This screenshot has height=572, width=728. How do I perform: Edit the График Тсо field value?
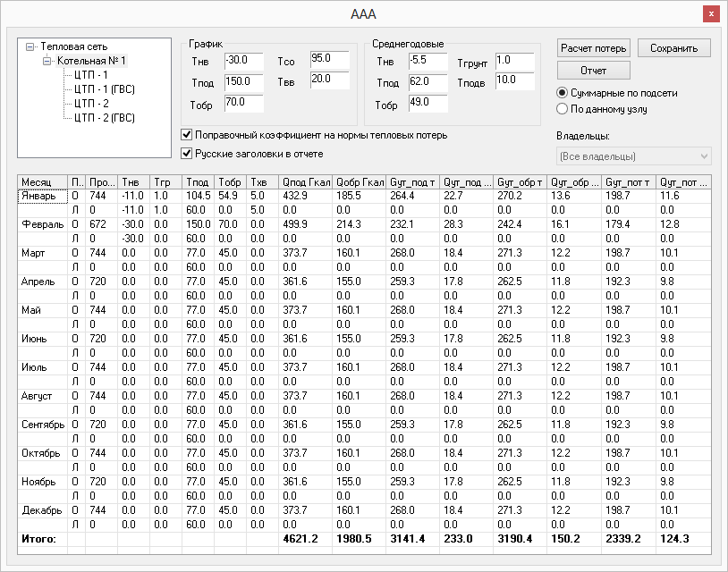[328, 60]
